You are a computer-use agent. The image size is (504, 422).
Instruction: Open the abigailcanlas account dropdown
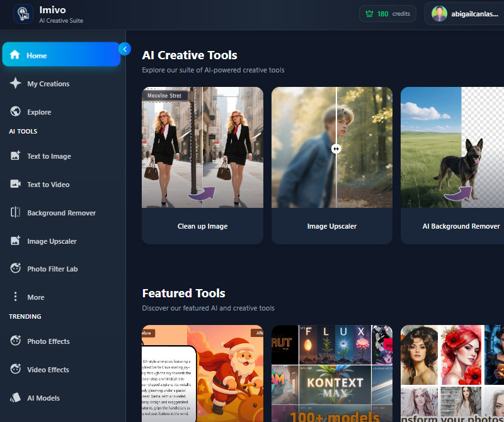[464, 13]
